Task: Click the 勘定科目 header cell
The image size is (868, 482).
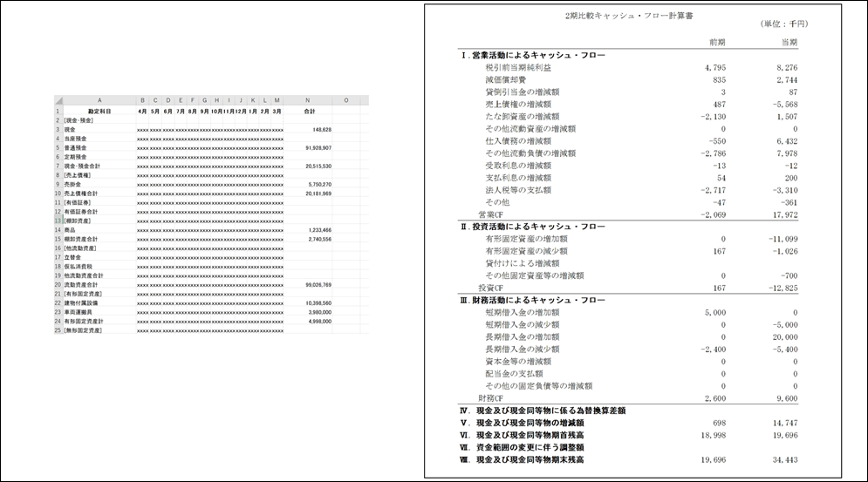Action: tap(99, 112)
